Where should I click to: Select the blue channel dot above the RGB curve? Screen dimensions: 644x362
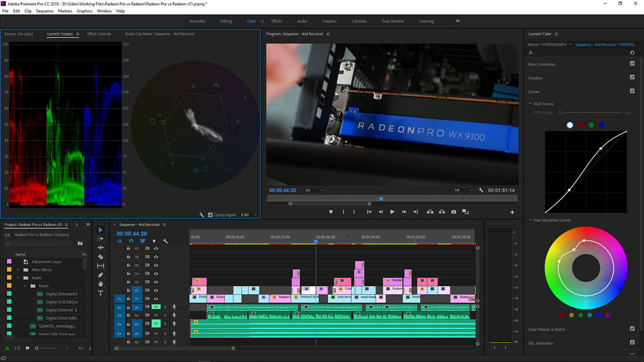point(602,125)
